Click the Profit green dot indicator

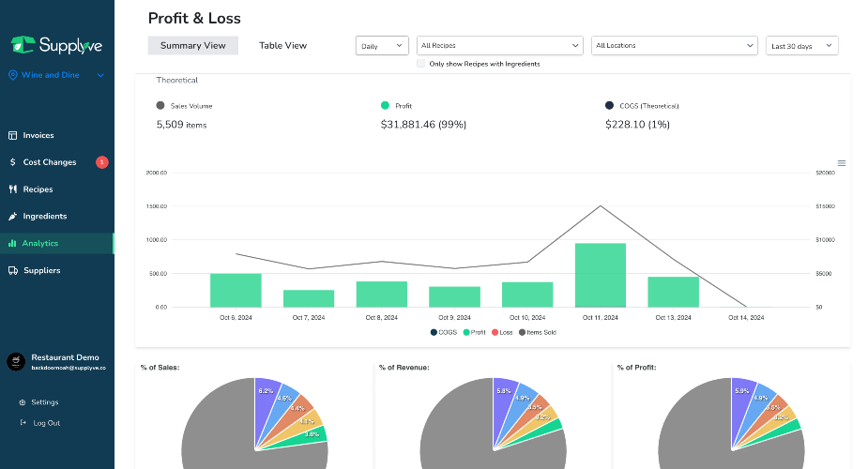386,105
